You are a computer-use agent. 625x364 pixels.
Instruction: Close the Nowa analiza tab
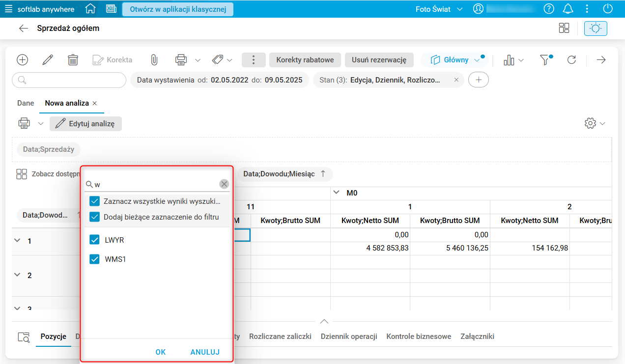coord(95,104)
